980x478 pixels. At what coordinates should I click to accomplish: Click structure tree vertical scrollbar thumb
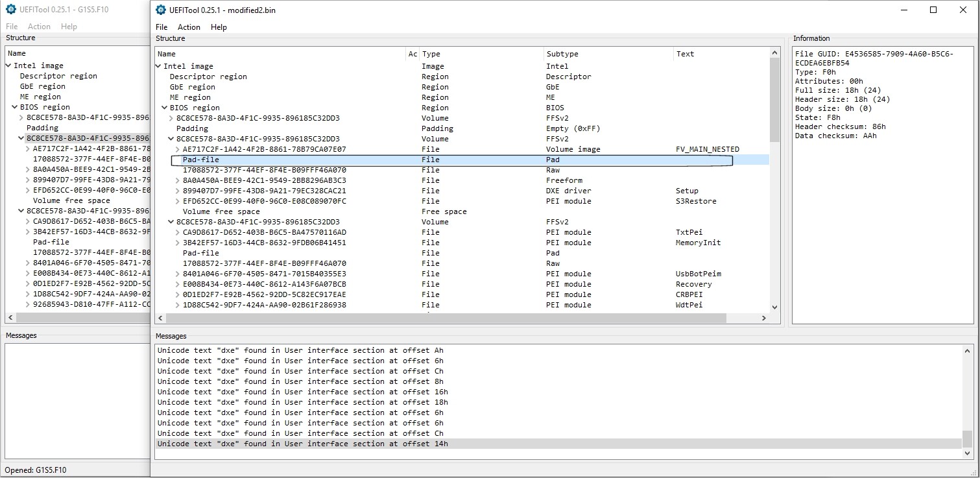click(x=774, y=99)
